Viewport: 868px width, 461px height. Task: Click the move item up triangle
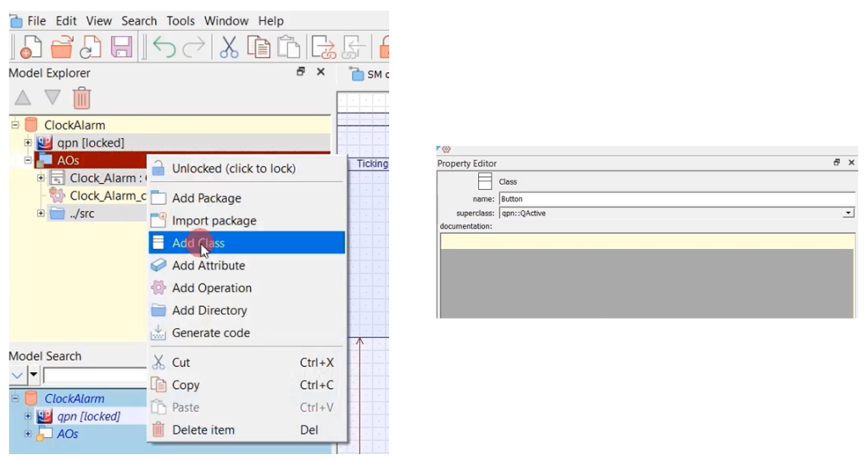[23, 98]
